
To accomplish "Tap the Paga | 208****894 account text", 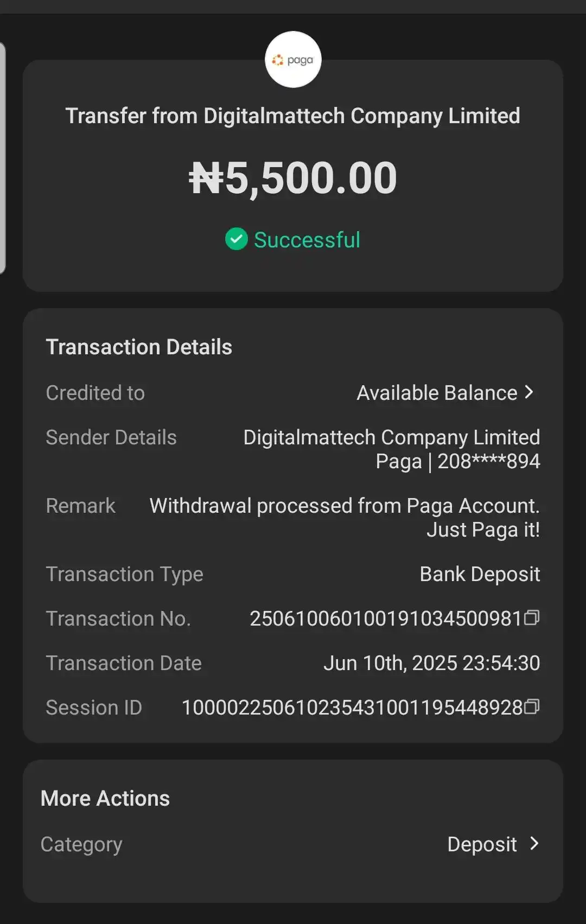I will pos(458,462).
